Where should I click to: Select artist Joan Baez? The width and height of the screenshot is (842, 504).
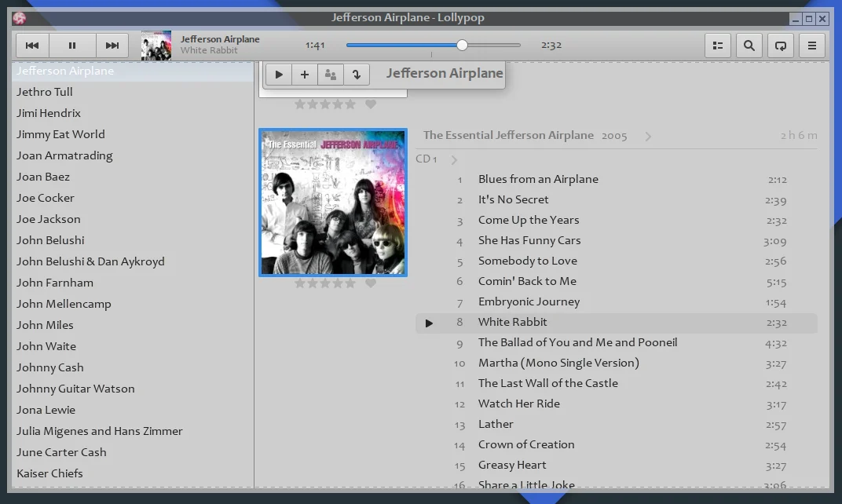click(x=133, y=177)
